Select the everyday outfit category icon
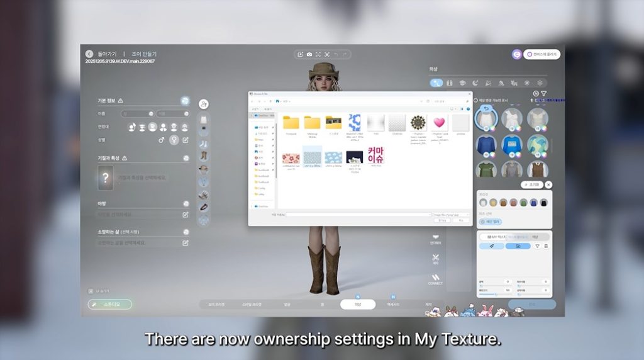Viewport: 644px width, 360px height. pyautogui.click(x=436, y=83)
